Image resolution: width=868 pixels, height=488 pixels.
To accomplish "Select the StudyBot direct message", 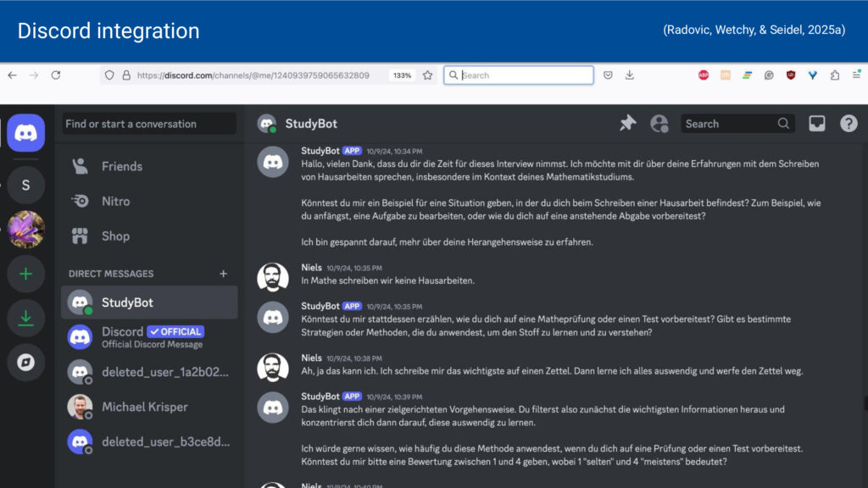I will click(149, 302).
